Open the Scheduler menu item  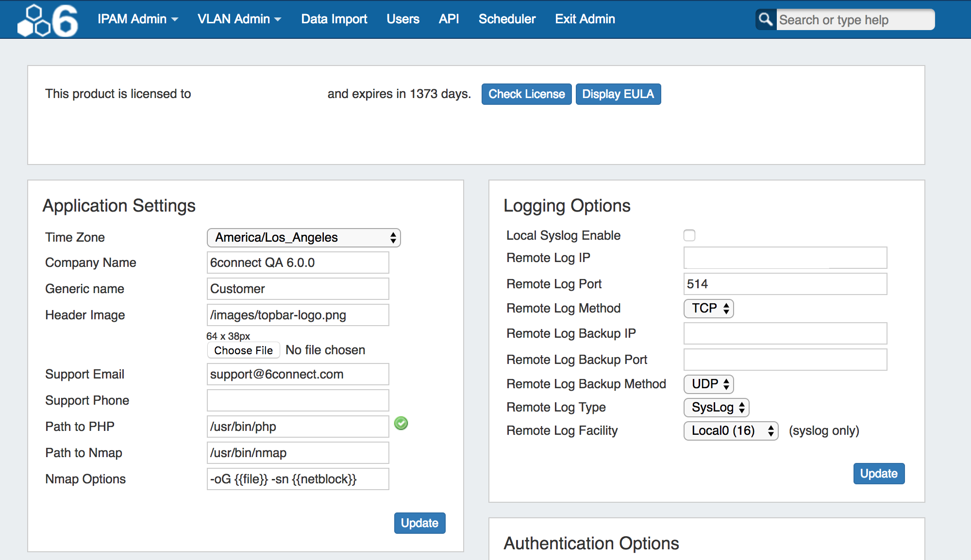[x=507, y=19]
